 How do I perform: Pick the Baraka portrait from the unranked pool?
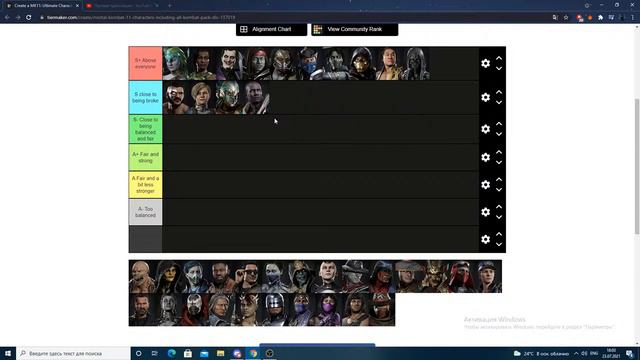coord(142,276)
